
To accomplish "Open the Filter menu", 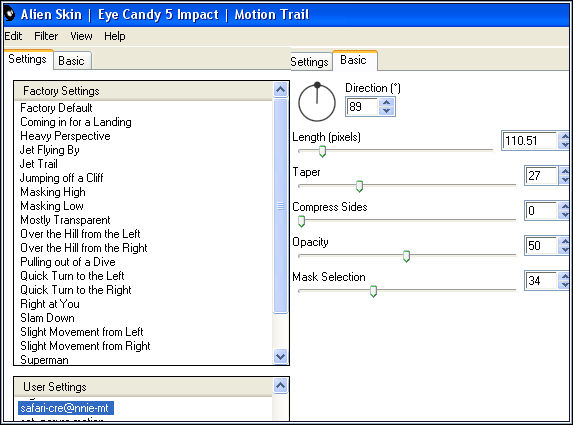I will coord(46,36).
